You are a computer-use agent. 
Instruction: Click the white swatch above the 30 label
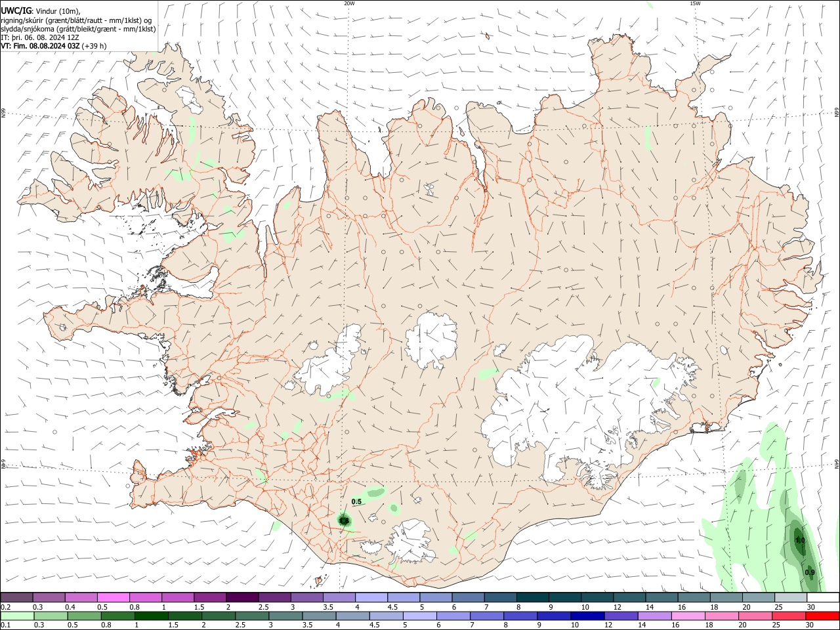click(822, 597)
